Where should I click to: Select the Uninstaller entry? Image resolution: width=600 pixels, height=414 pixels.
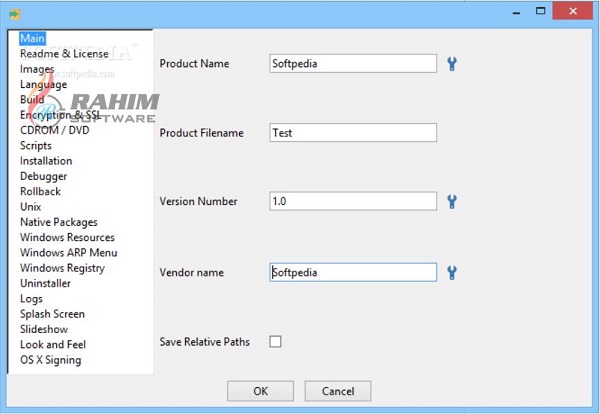(x=46, y=283)
